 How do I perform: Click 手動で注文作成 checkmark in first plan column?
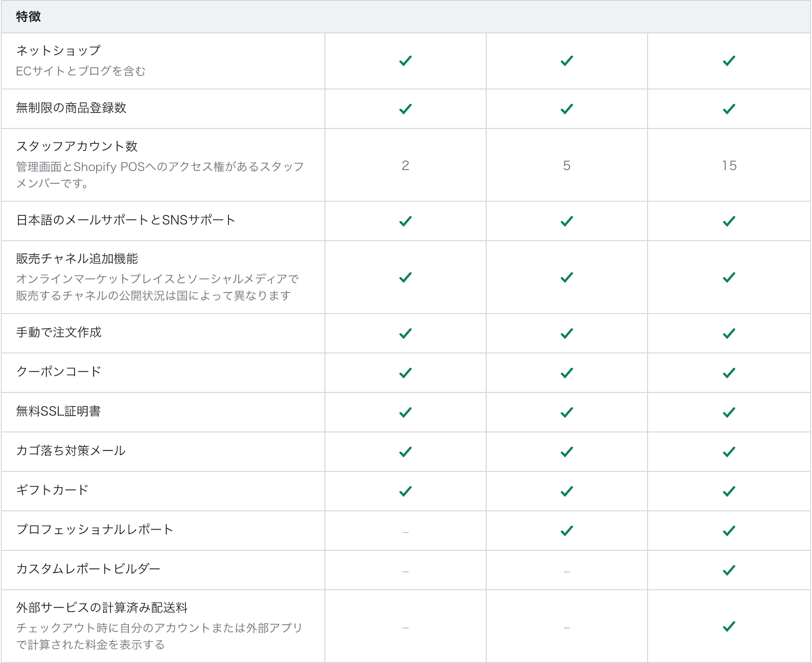[x=405, y=334]
